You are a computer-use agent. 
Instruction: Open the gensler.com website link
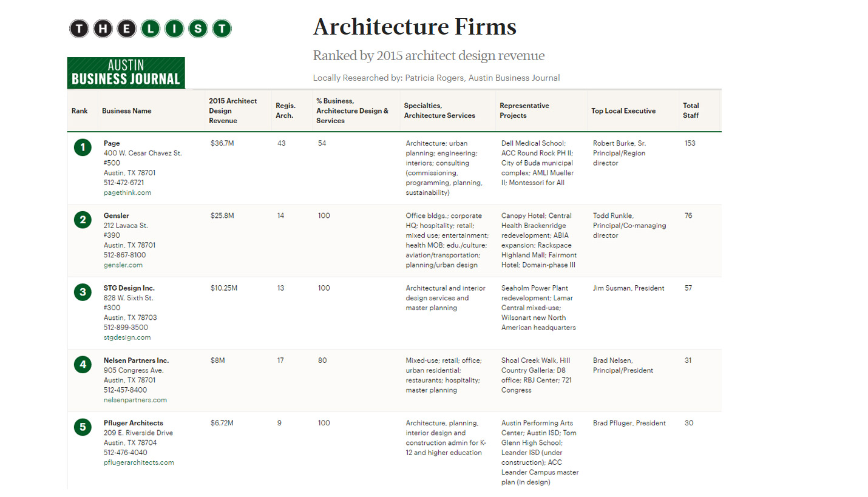pyautogui.click(x=123, y=265)
